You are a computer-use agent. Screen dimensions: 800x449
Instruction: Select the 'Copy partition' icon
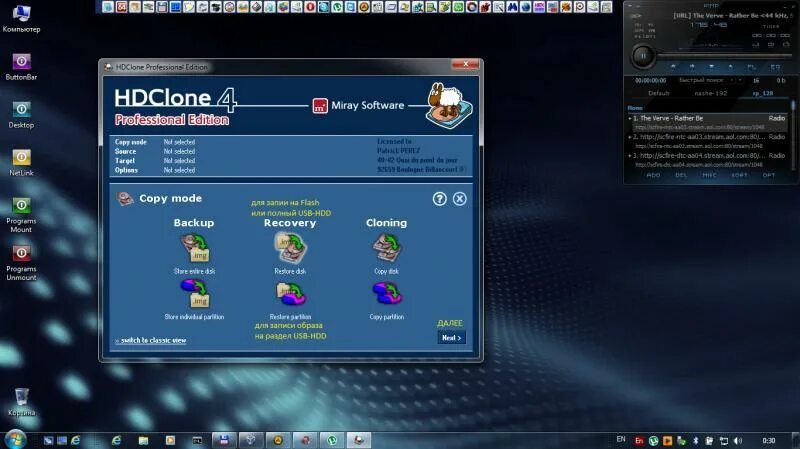[387, 293]
